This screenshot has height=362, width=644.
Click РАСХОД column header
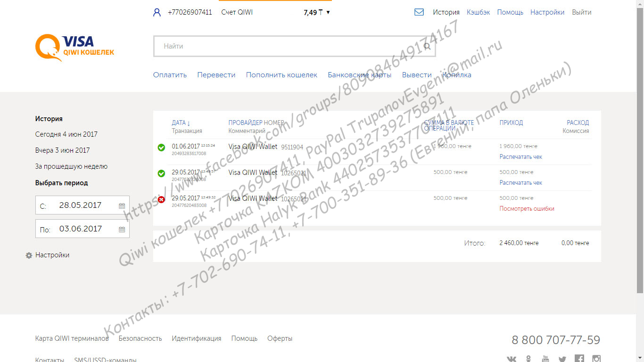click(578, 123)
